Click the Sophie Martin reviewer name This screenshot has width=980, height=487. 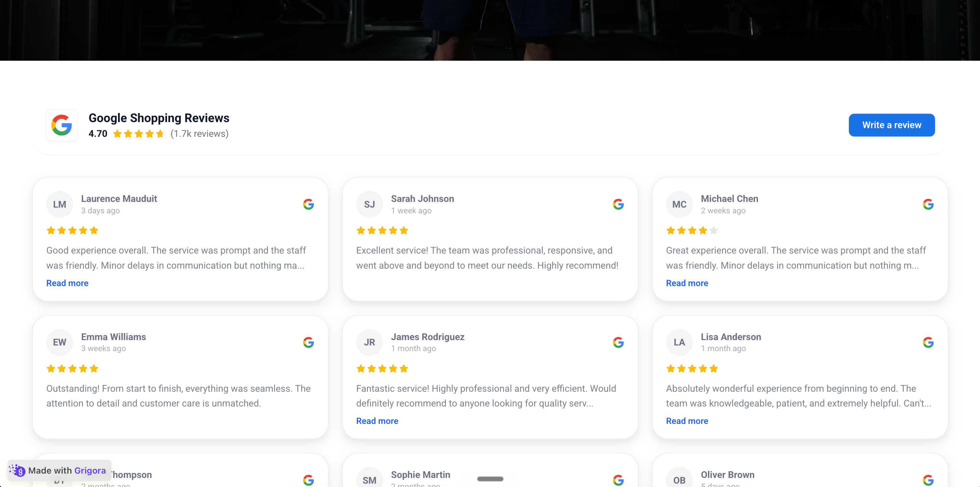tap(420, 475)
